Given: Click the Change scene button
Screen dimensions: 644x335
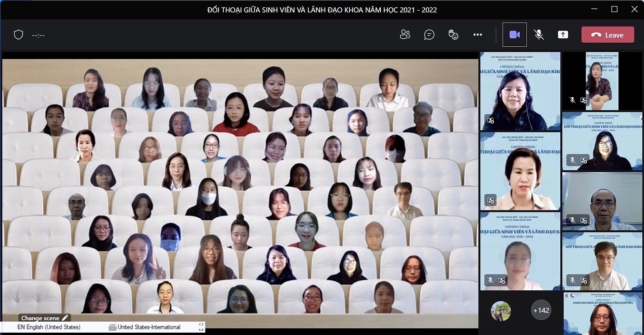Looking at the screenshot, I should 44,318.
